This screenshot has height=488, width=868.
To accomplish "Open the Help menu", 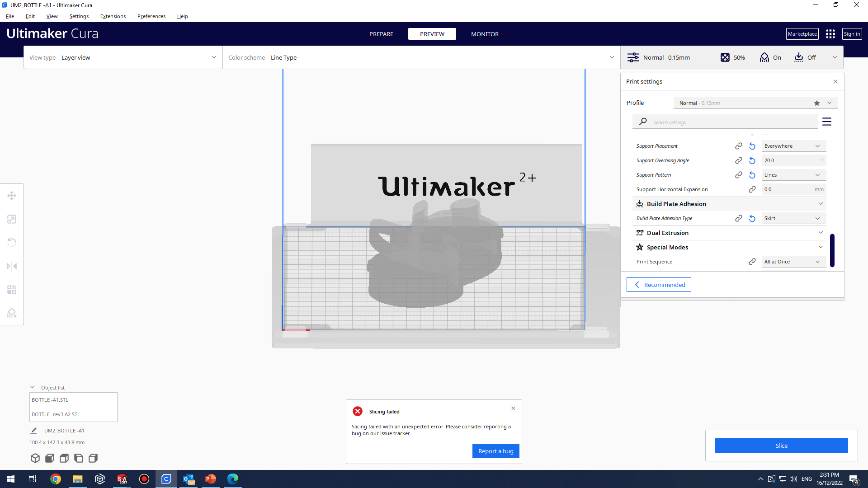I will 183,16.
